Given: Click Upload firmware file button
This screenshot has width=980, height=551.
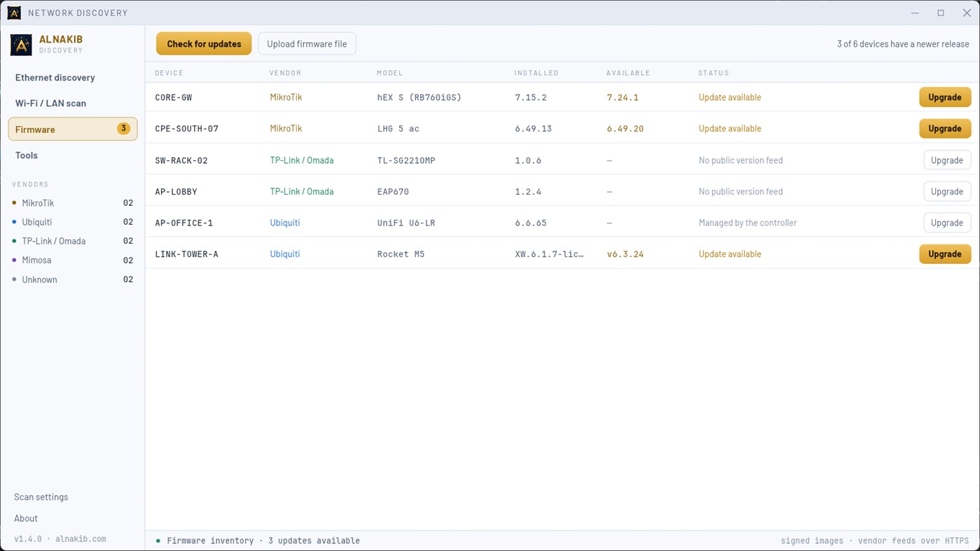Looking at the screenshot, I should 307,43.
